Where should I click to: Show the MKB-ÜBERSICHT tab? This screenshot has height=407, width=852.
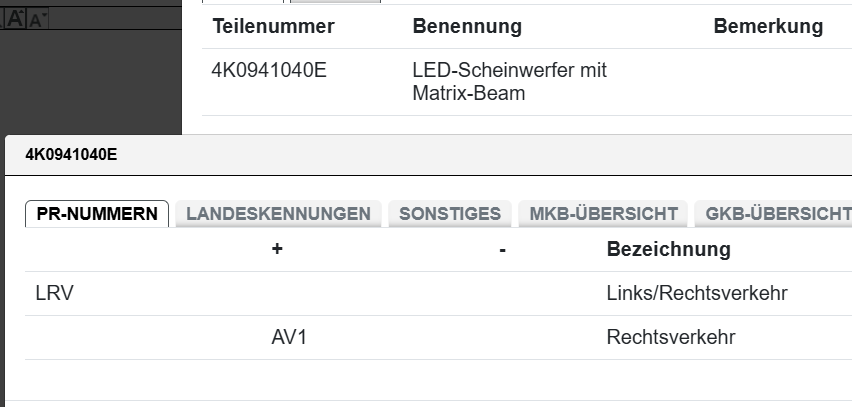point(604,213)
